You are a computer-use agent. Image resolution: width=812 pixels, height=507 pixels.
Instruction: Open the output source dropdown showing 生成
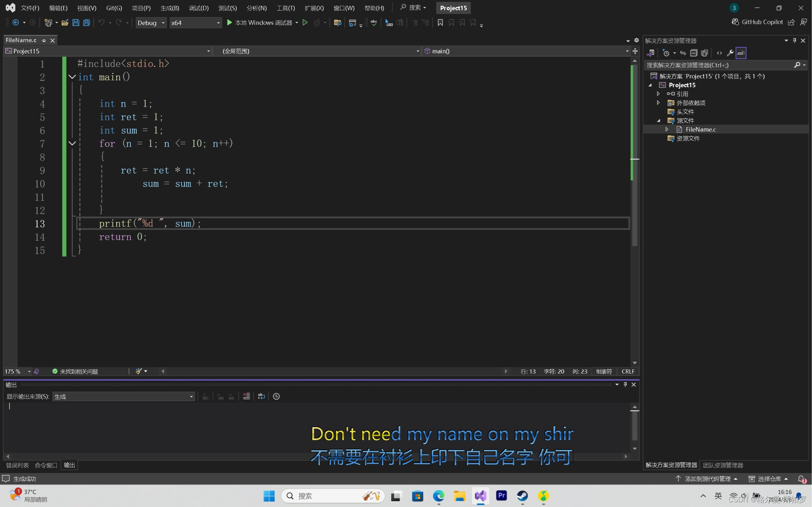123,396
